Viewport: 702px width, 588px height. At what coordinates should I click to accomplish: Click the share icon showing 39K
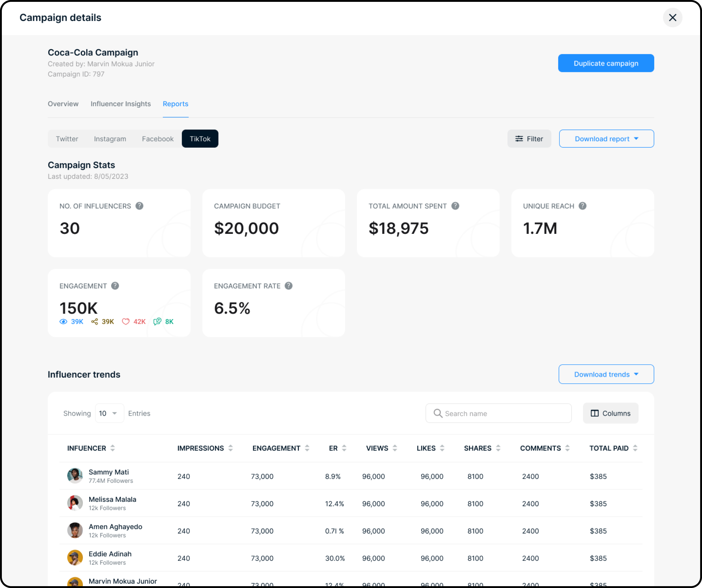(95, 322)
